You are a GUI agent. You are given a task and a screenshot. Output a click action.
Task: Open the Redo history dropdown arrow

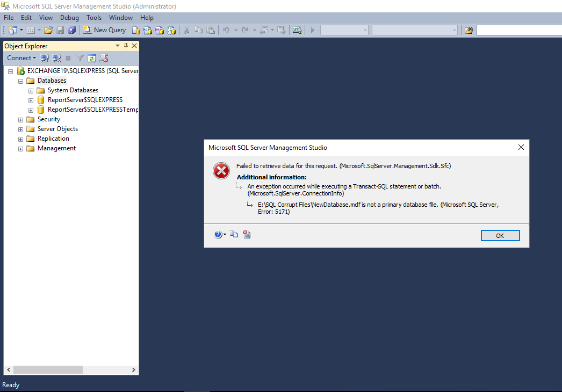(255, 30)
